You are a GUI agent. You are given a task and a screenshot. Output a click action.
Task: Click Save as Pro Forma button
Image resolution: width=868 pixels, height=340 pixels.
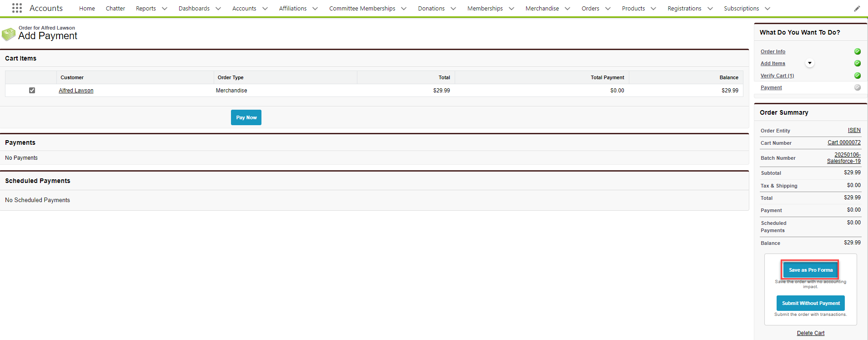pyautogui.click(x=810, y=270)
